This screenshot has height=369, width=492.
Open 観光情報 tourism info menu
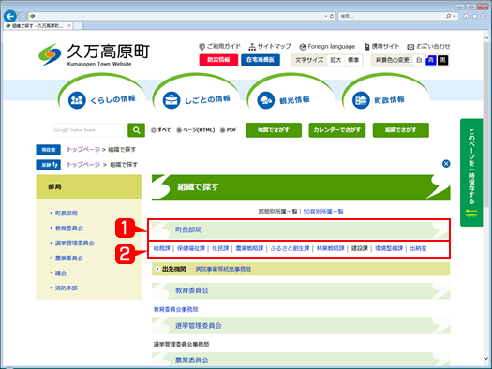click(x=284, y=99)
